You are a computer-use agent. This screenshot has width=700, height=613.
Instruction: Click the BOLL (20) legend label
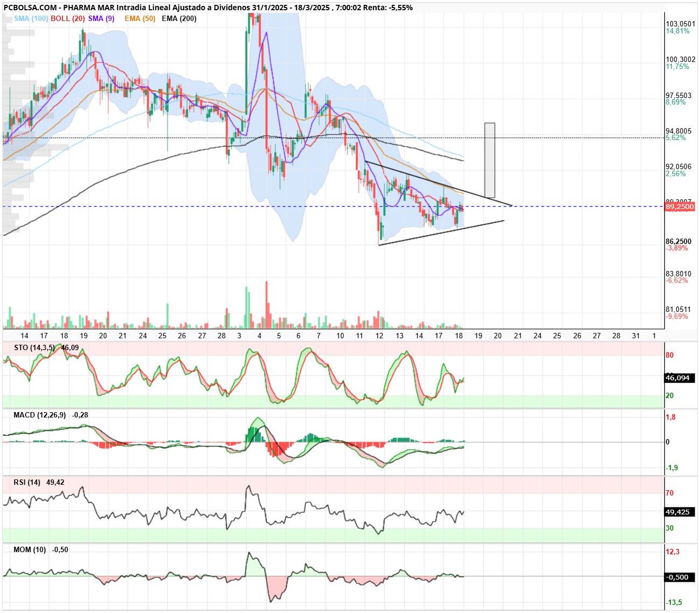pyautogui.click(x=68, y=18)
